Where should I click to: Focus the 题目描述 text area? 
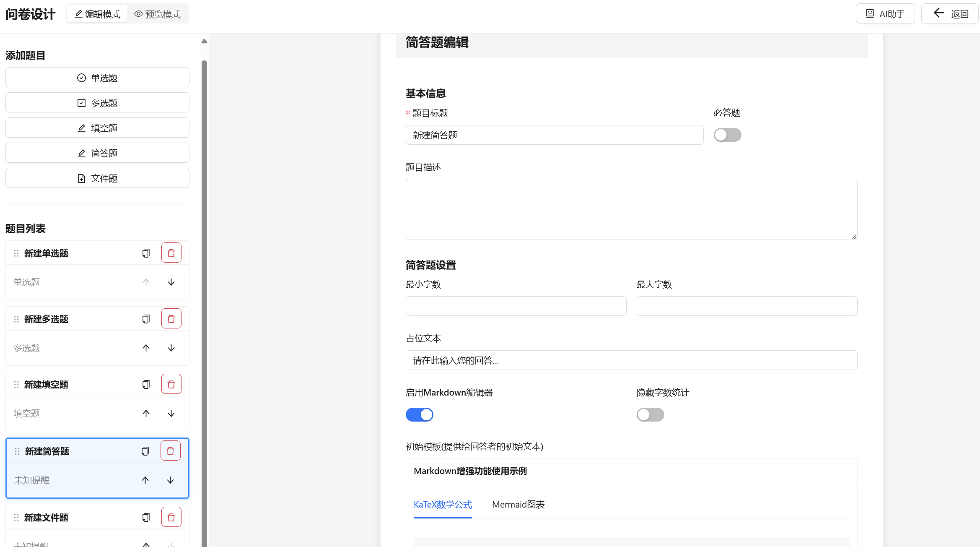631,209
